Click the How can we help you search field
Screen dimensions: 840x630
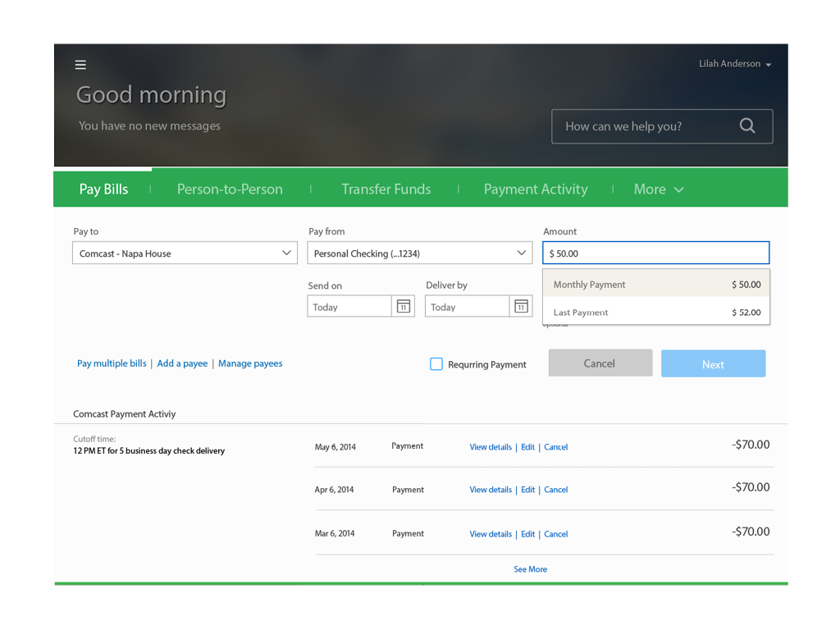click(x=662, y=126)
